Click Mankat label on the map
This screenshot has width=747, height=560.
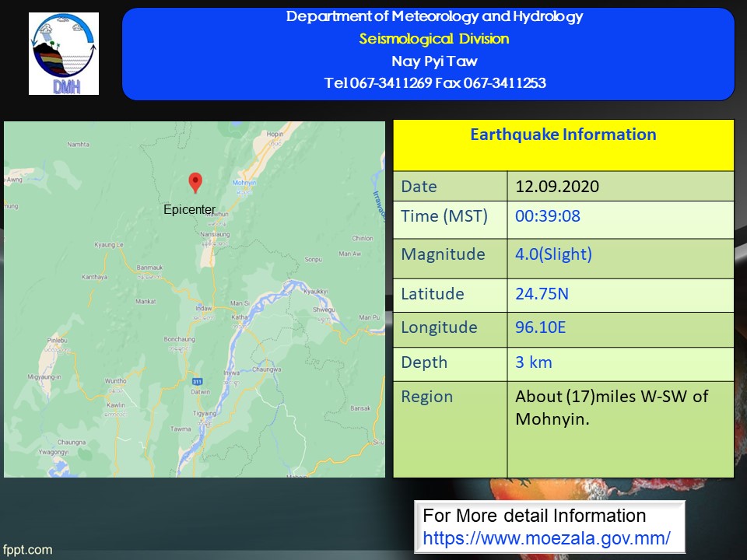coord(146,302)
